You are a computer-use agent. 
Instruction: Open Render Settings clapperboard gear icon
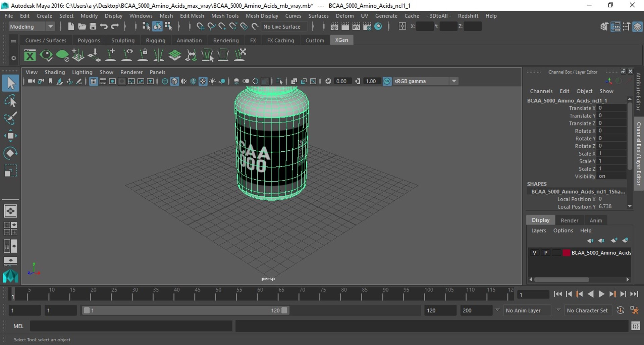367,27
